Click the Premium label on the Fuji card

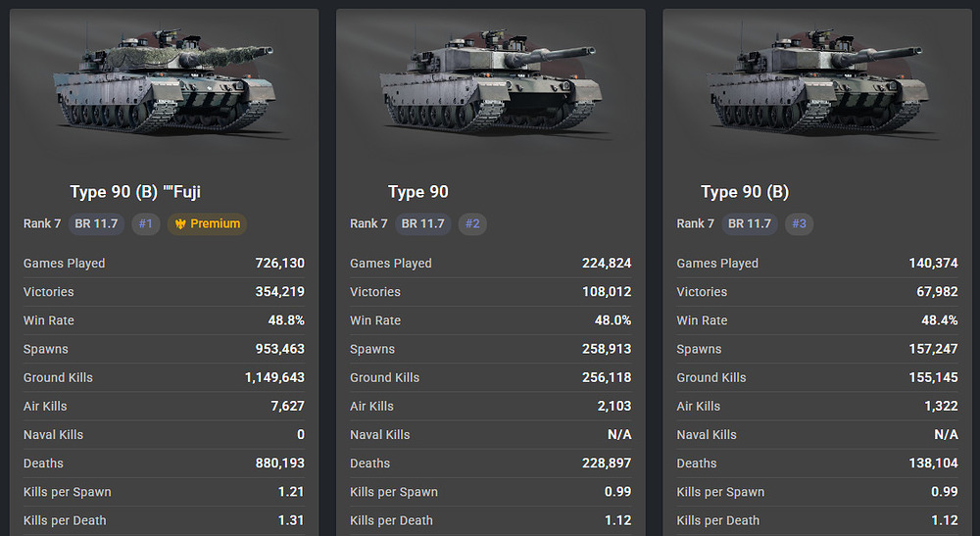coord(215,223)
